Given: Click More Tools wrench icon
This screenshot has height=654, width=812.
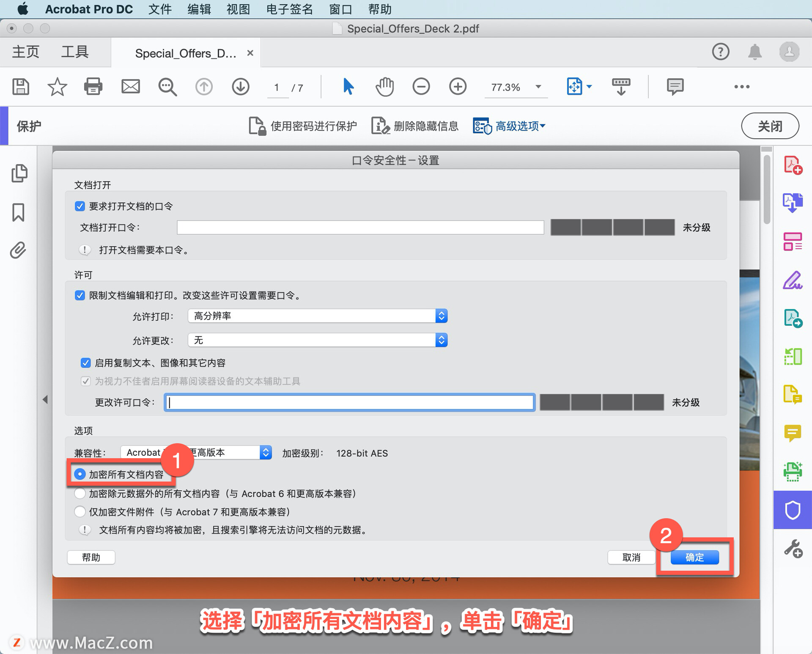Looking at the screenshot, I should click(x=793, y=548).
